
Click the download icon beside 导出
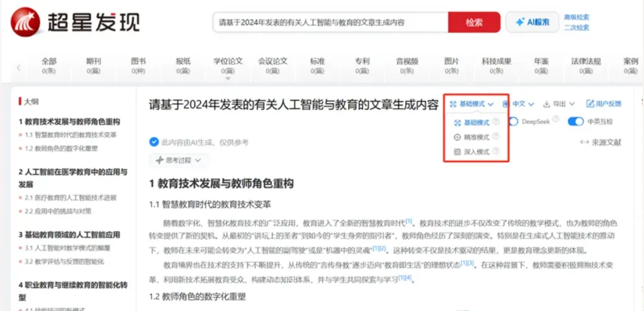click(x=546, y=104)
